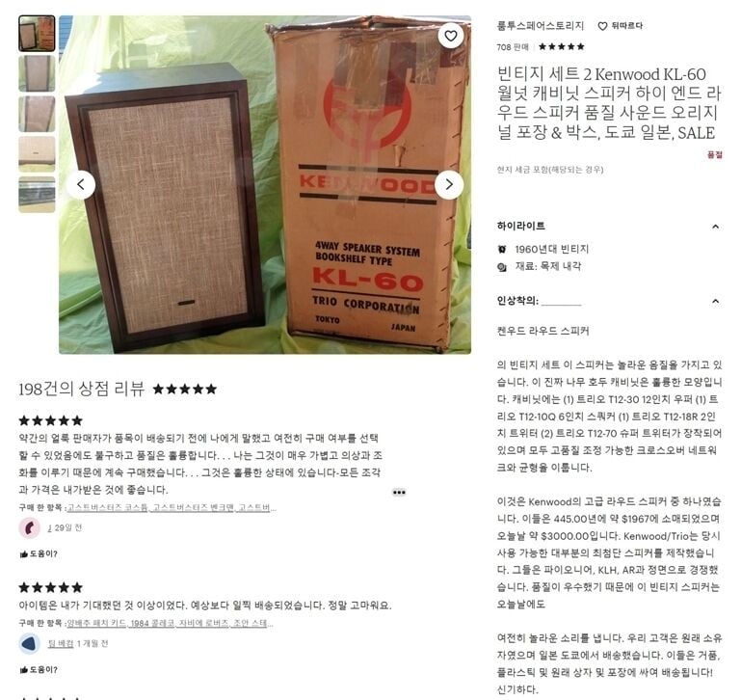Favorite item with heart icon on photo
This screenshot has width=741, height=700.
click(450, 36)
